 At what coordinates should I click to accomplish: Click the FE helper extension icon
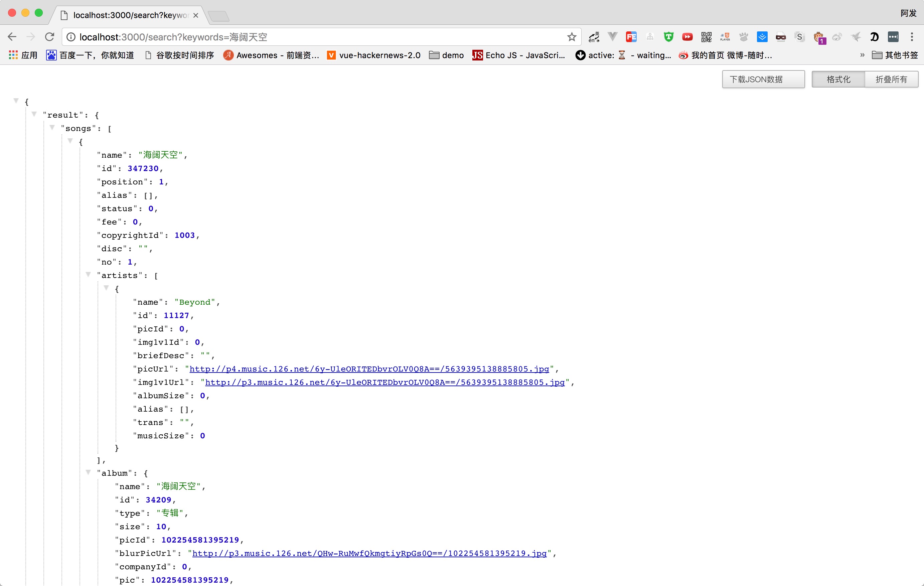point(631,37)
